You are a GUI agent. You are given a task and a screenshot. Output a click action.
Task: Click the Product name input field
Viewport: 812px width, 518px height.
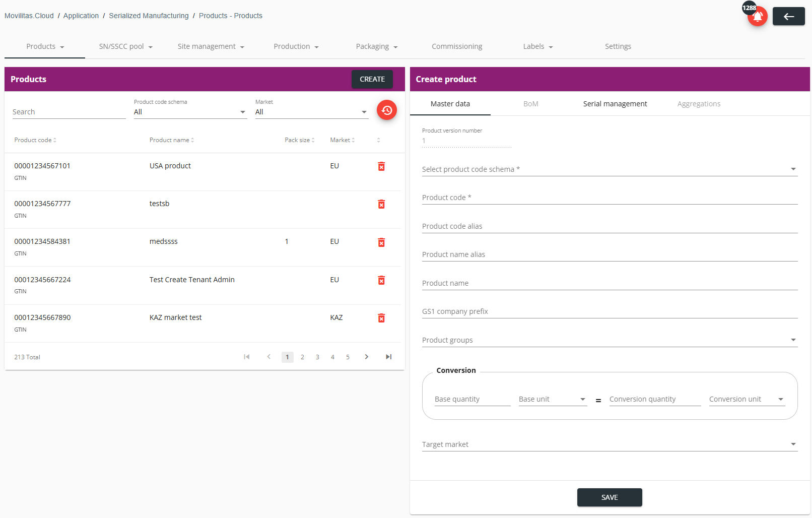pyautogui.click(x=610, y=283)
